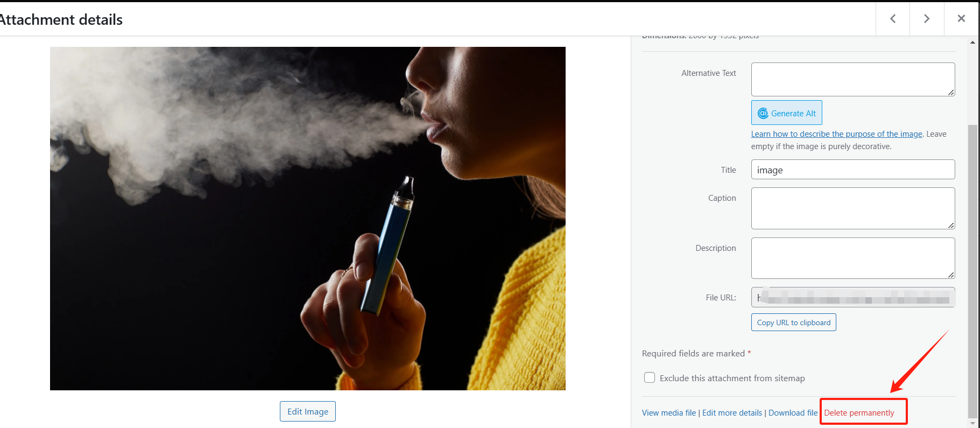980x428 pixels.
Task: Click the Download file link
Action: (793, 413)
